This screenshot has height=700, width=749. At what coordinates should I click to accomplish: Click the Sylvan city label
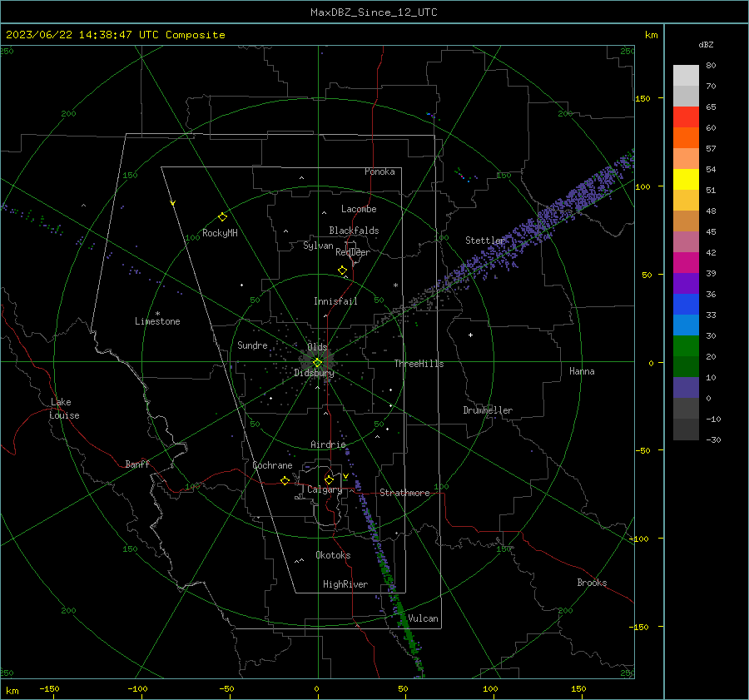pyautogui.click(x=318, y=246)
